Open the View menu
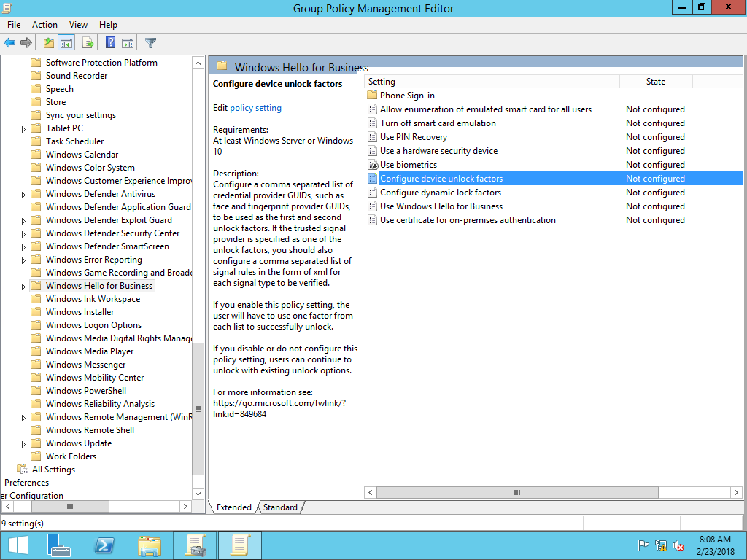Screen dimensions: 747x560 (x=78, y=25)
